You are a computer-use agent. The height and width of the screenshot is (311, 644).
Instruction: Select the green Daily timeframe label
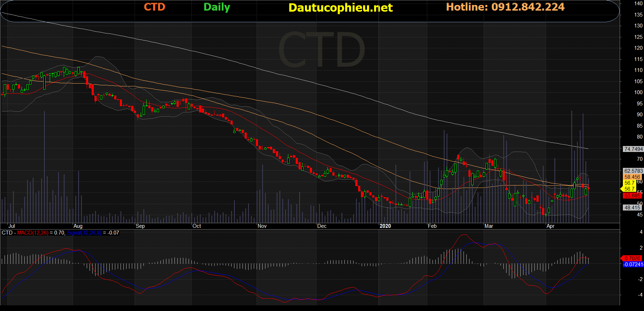coord(217,7)
